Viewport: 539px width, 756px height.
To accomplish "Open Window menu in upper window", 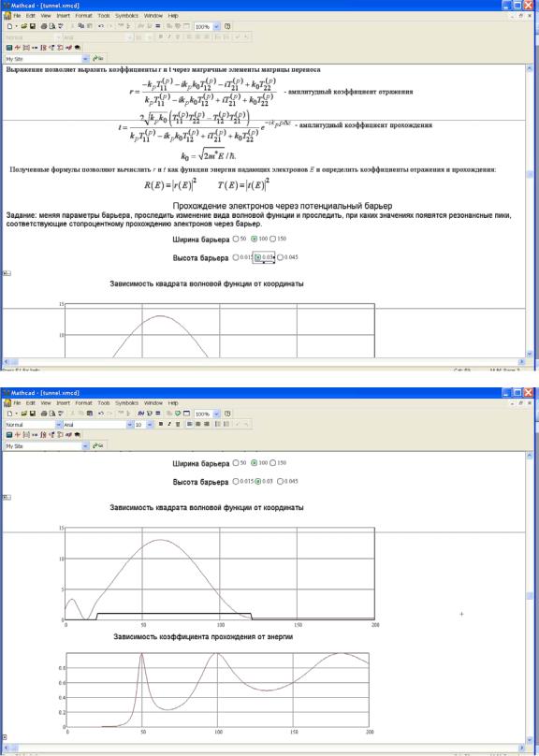I will [x=153, y=15].
